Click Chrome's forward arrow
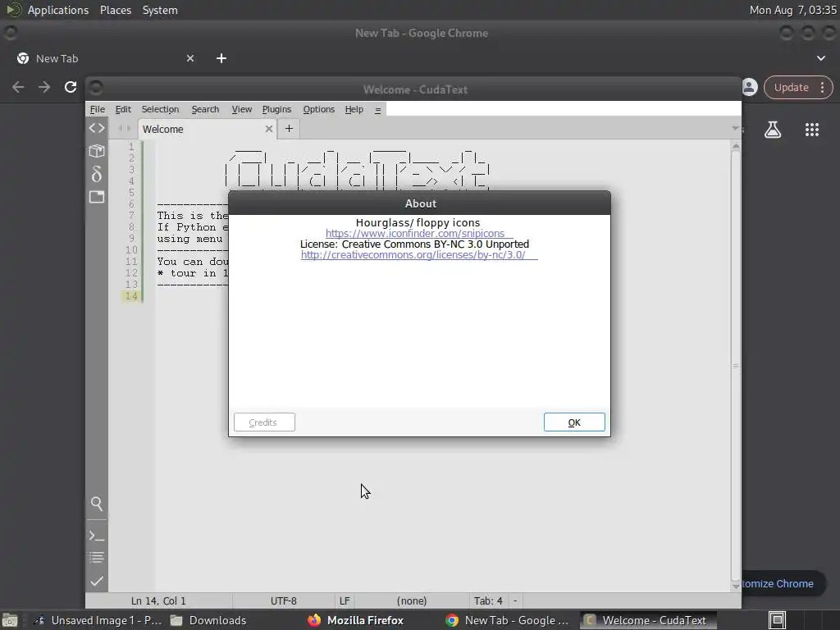840x630 pixels. [x=44, y=87]
